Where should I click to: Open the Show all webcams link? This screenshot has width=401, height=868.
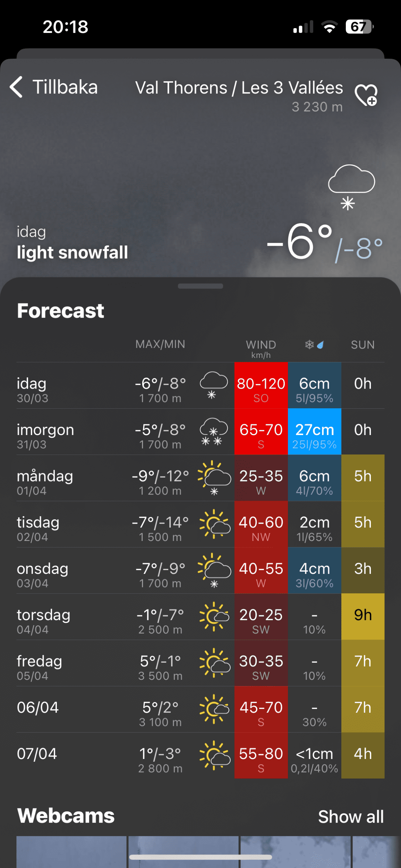[x=351, y=817]
